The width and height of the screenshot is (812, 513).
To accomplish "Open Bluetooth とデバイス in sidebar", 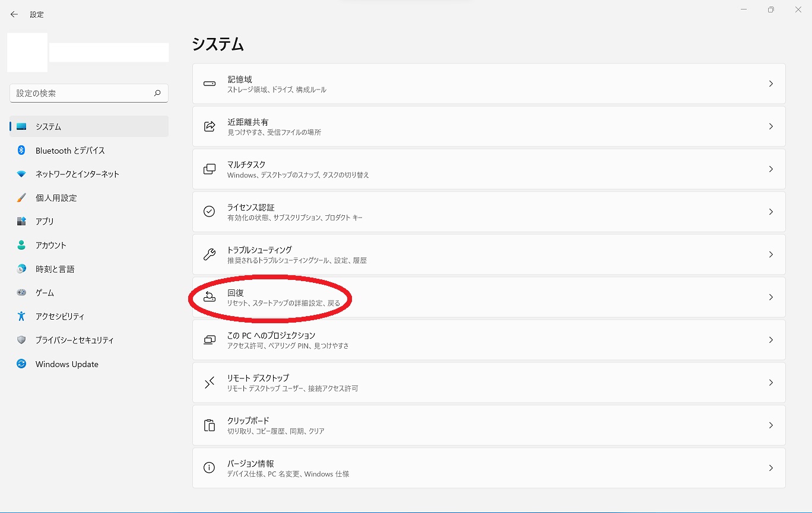I will pos(70,151).
